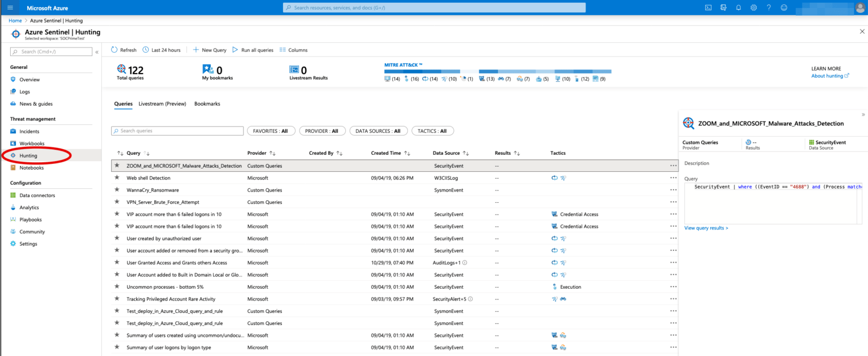The height and width of the screenshot is (356, 868).
Task: Favorite the Web shell Detection query
Action: click(x=117, y=177)
